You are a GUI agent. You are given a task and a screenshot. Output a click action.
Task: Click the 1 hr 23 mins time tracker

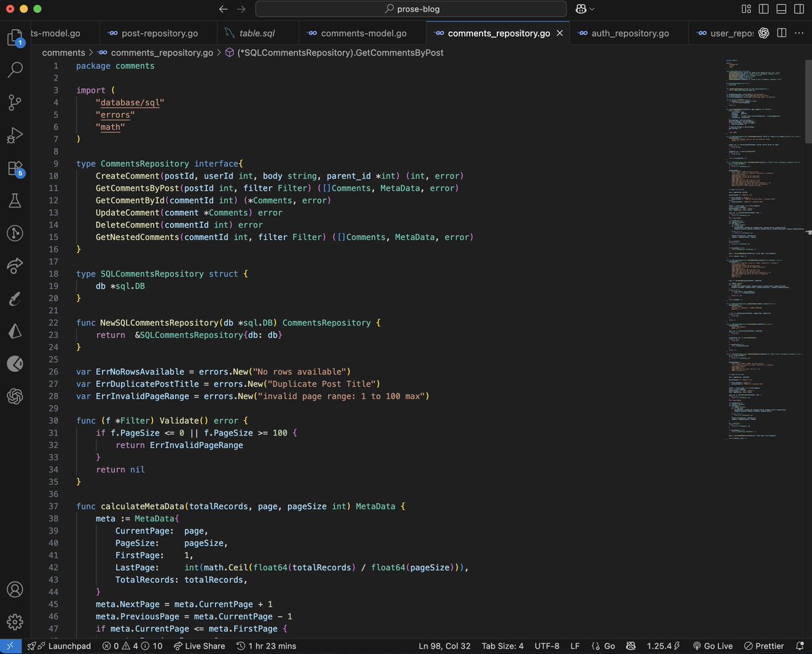coord(267,646)
